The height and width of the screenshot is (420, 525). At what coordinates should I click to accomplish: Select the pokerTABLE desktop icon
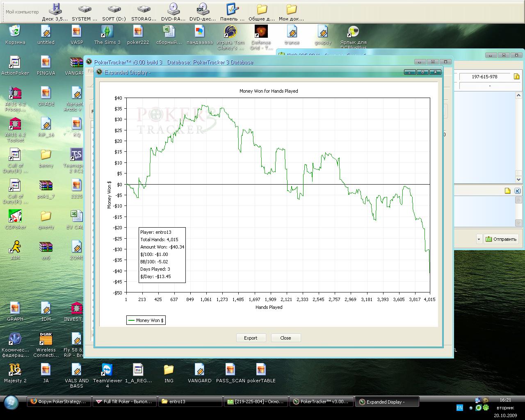[261, 373]
